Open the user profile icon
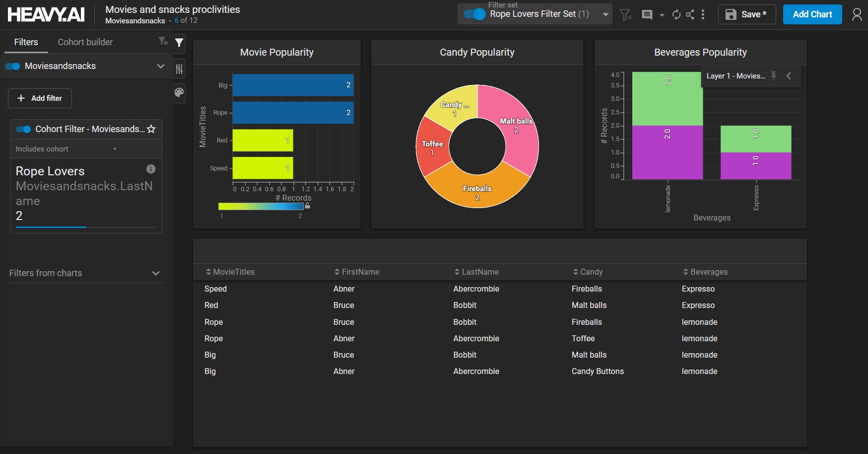868x454 pixels. (857, 15)
